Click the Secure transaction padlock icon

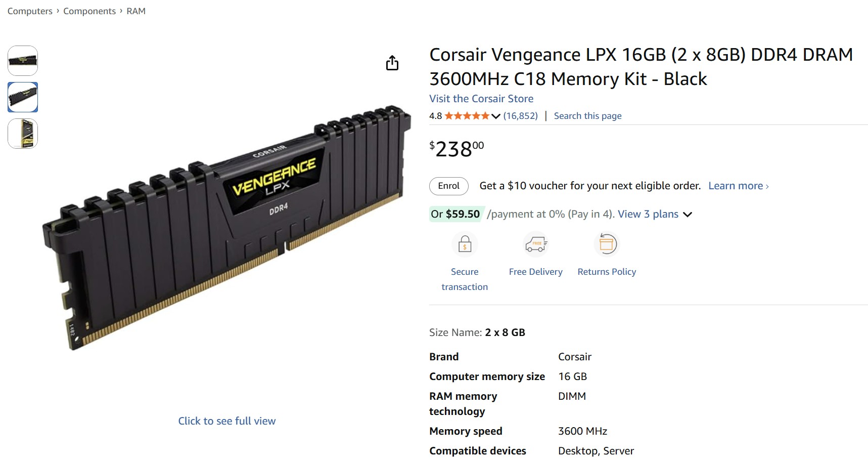(x=465, y=244)
